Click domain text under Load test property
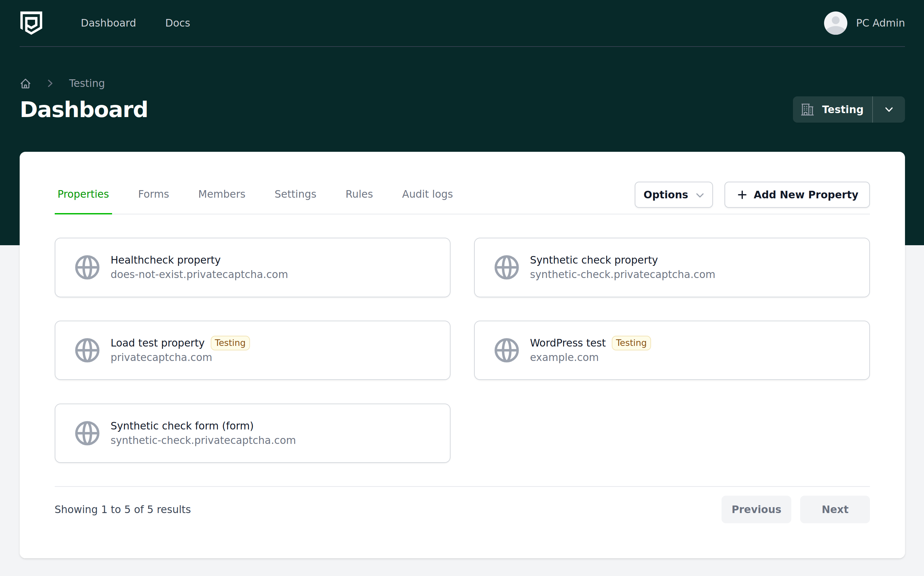Viewport: 924px width, 576px height. tap(161, 357)
